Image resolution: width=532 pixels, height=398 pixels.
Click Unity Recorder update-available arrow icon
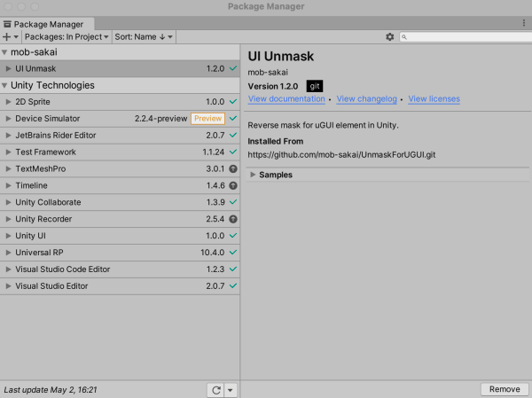[233, 219]
